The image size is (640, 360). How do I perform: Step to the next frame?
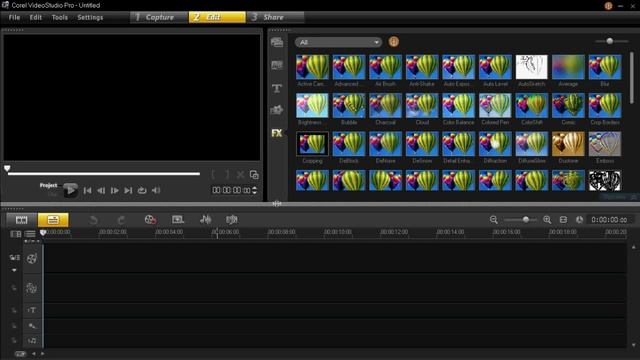point(115,190)
